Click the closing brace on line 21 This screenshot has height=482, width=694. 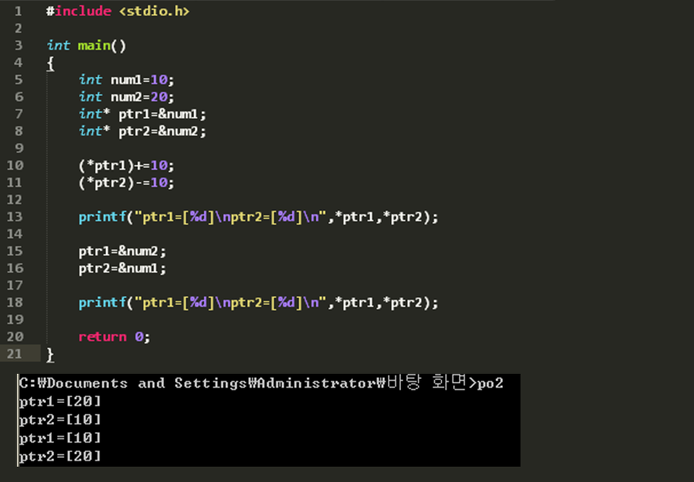tap(50, 354)
